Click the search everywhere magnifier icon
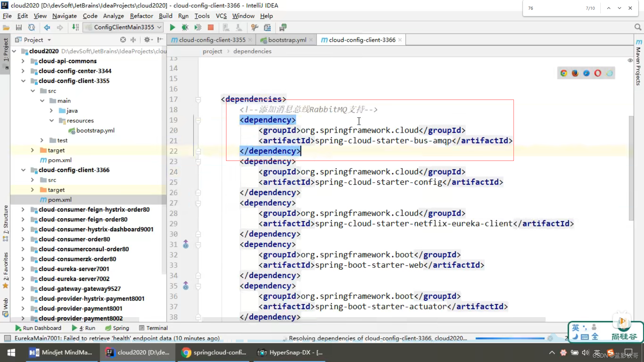 (x=638, y=27)
